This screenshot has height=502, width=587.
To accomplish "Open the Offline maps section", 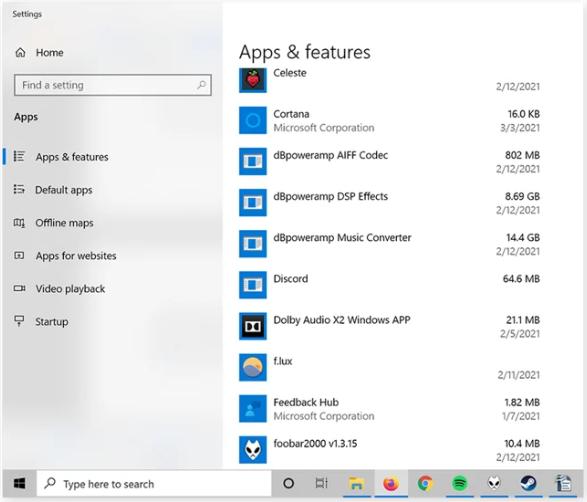I will [64, 223].
